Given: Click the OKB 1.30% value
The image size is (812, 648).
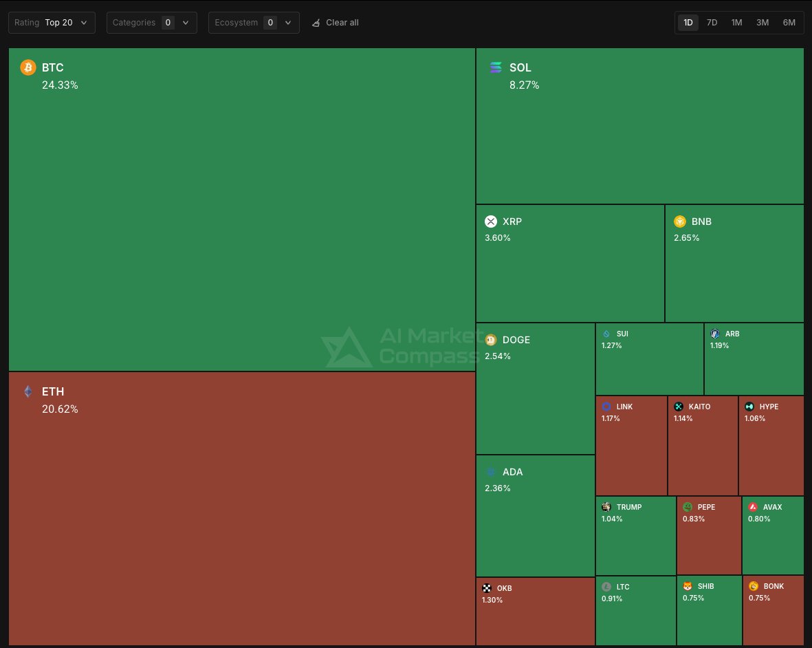Looking at the screenshot, I should (x=492, y=601).
